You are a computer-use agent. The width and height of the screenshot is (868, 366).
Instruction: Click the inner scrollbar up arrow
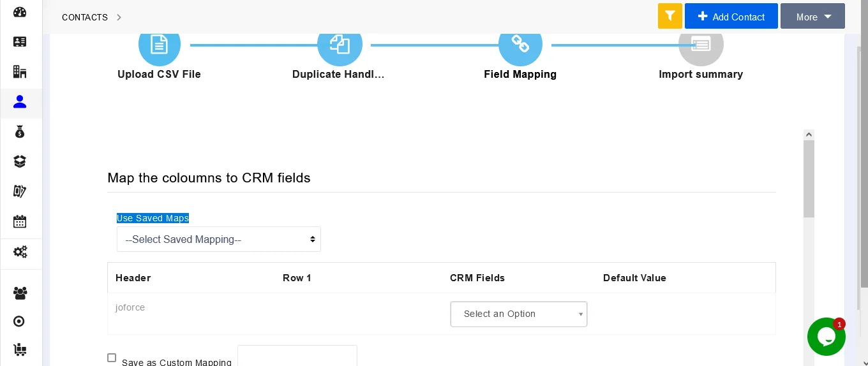809,135
